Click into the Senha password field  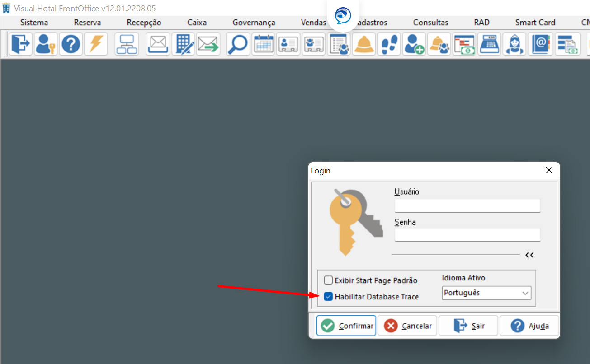467,235
